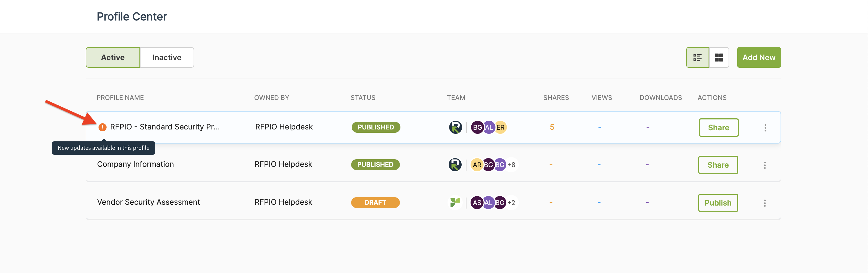Click the DOWNLOADS column header

click(x=661, y=98)
